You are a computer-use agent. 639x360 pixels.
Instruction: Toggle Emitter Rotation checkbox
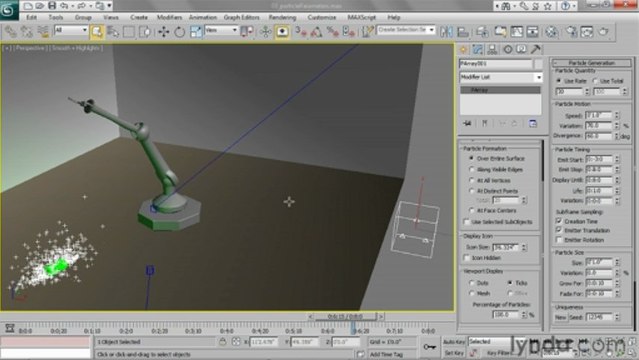[x=559, y=240]
